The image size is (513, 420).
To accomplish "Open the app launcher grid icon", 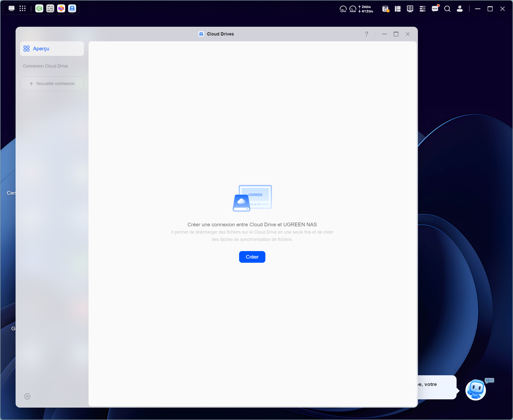I will pos(22,9).
